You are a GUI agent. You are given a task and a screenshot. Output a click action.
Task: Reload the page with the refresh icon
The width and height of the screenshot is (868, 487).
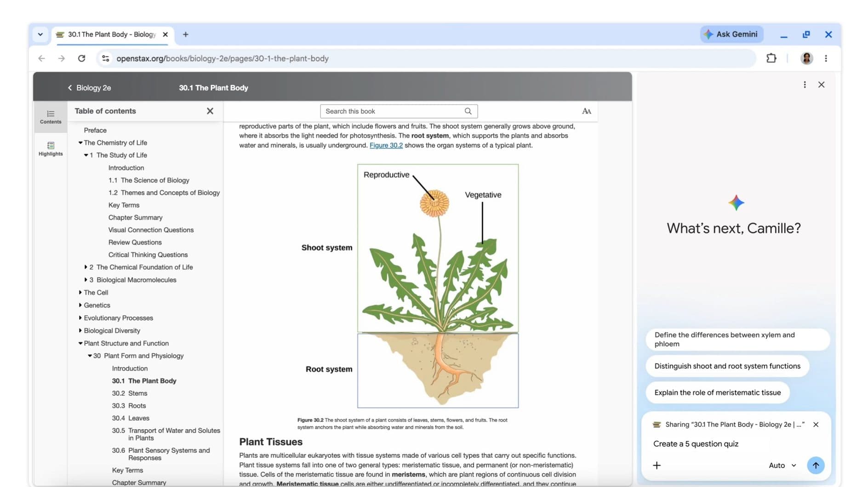tap(81, 58)
